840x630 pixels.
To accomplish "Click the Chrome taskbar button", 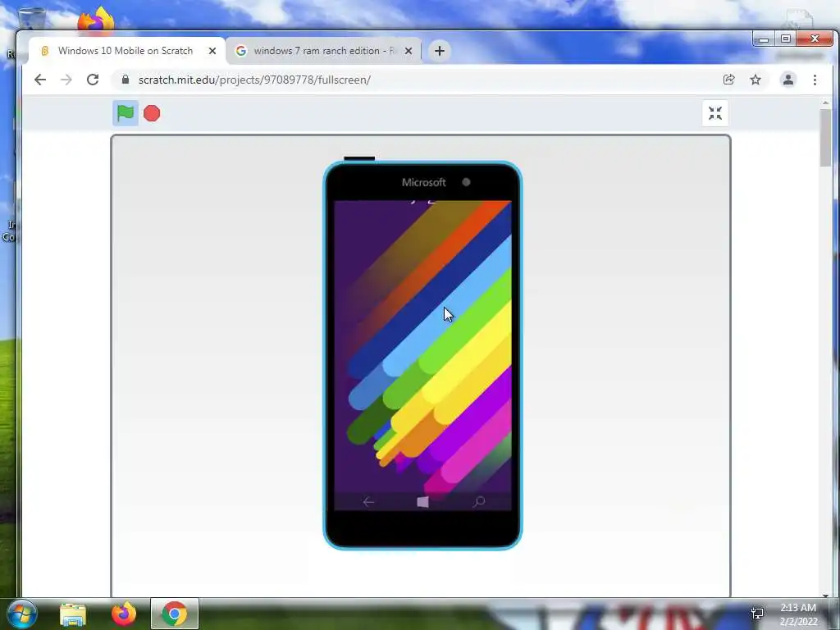I will [x=174, y=614].
